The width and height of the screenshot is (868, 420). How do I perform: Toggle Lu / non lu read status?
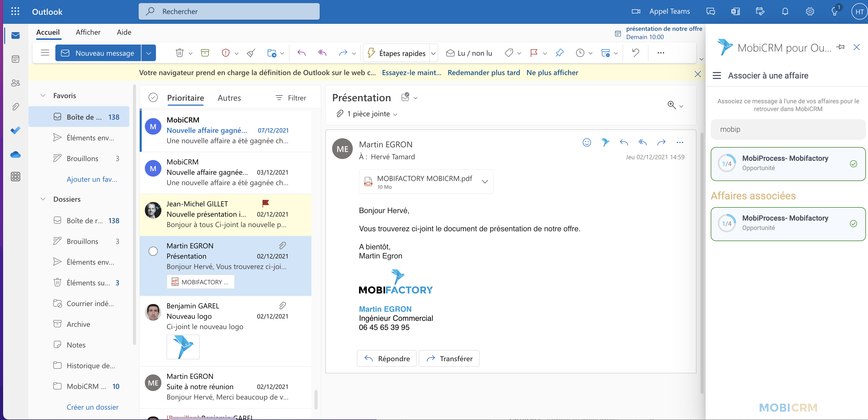(x=469, y=53)
